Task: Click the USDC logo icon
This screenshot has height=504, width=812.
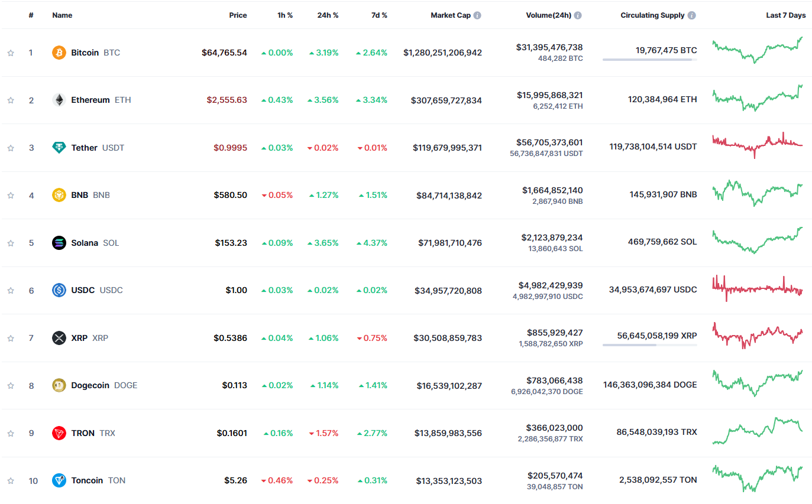Action: pyautogui.click(x=59, y=290)
